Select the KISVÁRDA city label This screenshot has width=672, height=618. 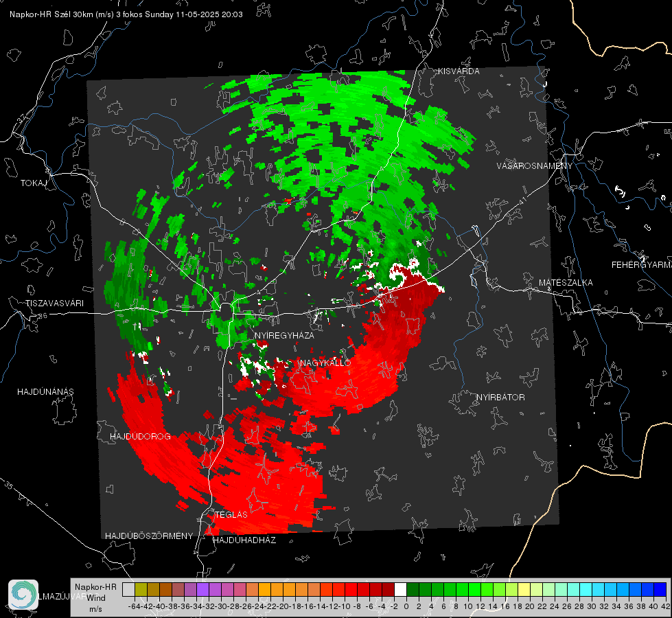(x=458, y=71)
